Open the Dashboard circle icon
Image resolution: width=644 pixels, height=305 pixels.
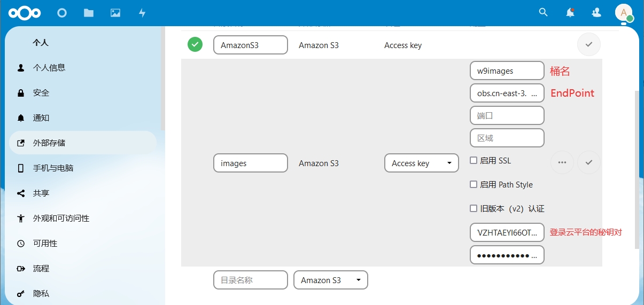(62, 13)
